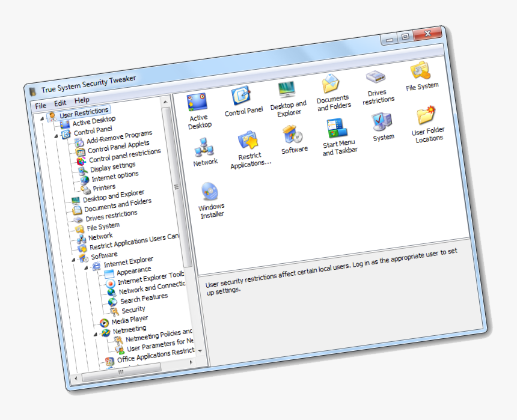Select File System tree node

[103, 227]
